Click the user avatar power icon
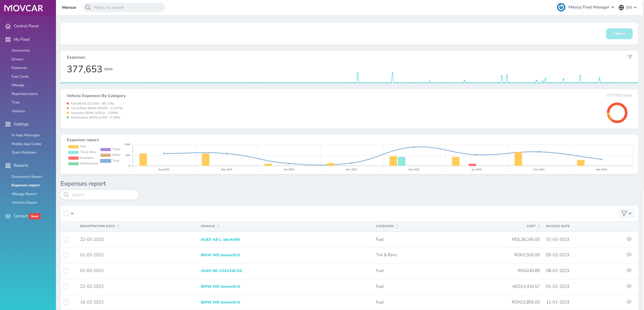The image size is (644, 310). pyautogui.click(x=561, y=7)
